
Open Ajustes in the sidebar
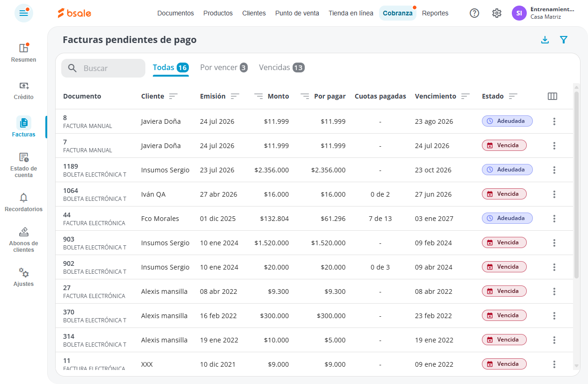click(x=24, y=277)
